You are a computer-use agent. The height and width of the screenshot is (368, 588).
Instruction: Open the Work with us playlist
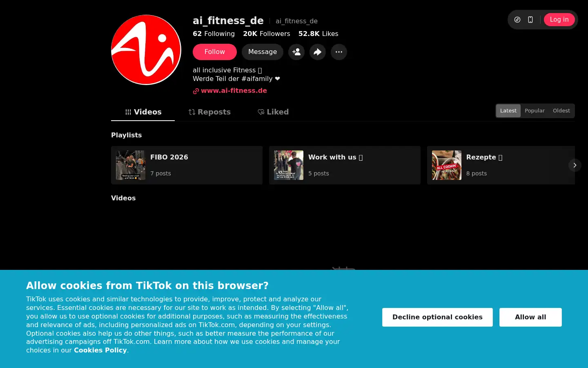pos(345,165)
